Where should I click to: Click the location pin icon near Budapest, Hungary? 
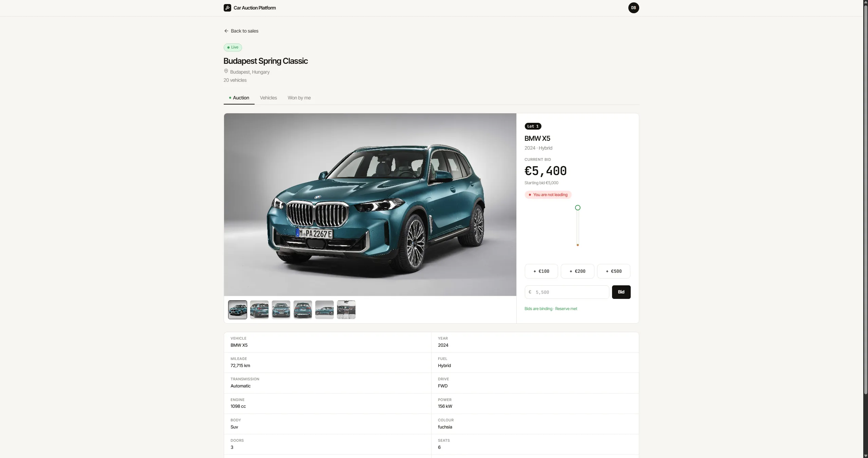click(226, 71)
